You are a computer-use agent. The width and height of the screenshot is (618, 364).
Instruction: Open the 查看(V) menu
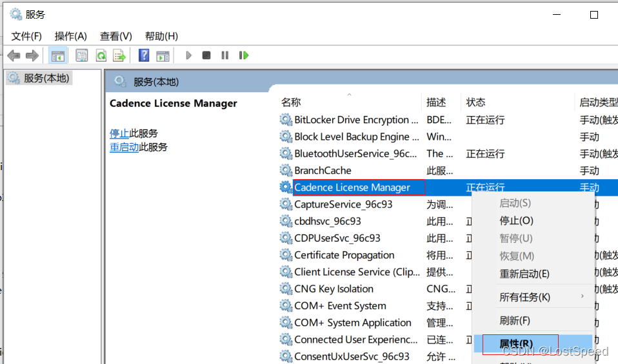tap(115, 36)
